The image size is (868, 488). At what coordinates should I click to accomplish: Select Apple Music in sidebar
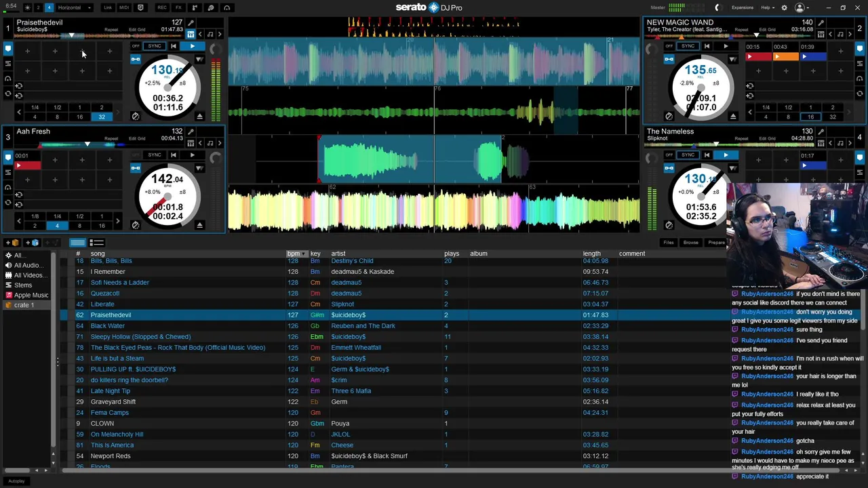pos(26,296)
